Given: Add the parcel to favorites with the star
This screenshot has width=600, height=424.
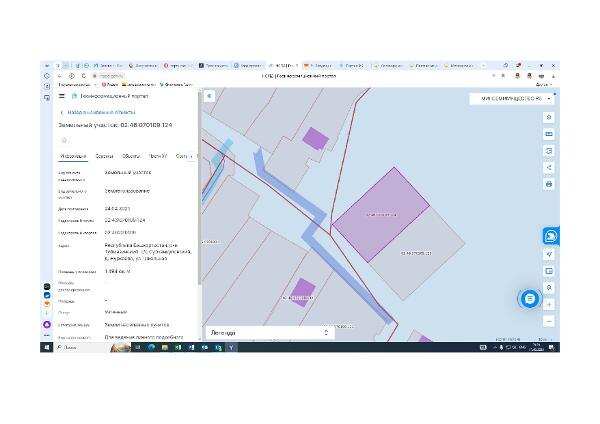Looking at the screenshot, I should pyautogui.click(x=64, y=140).
